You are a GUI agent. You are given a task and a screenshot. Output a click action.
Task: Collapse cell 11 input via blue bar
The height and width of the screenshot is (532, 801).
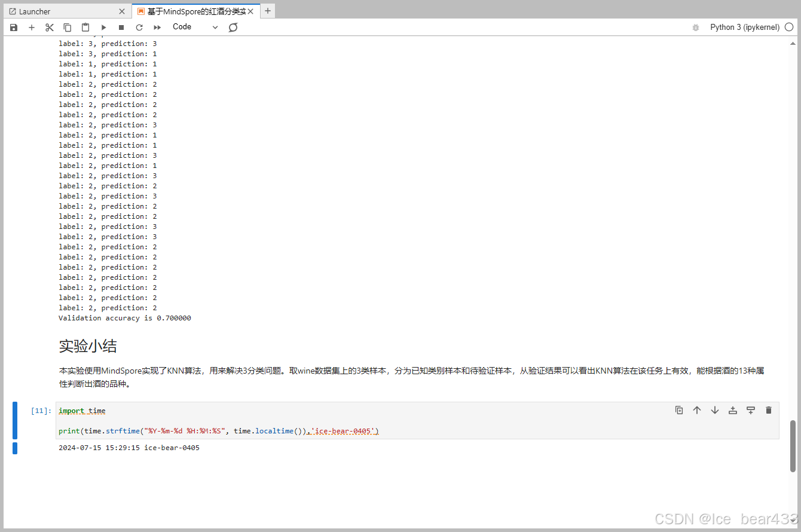tap(15, 420)
